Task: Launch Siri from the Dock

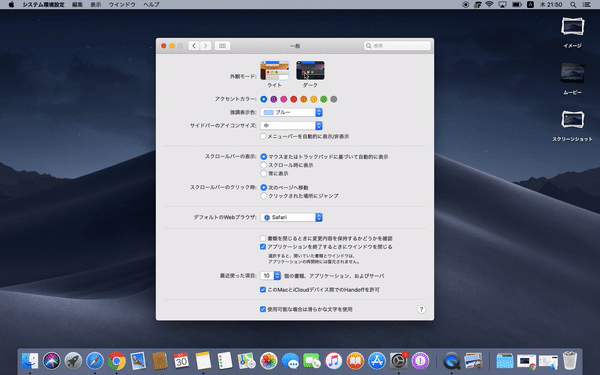Action: 52,361
